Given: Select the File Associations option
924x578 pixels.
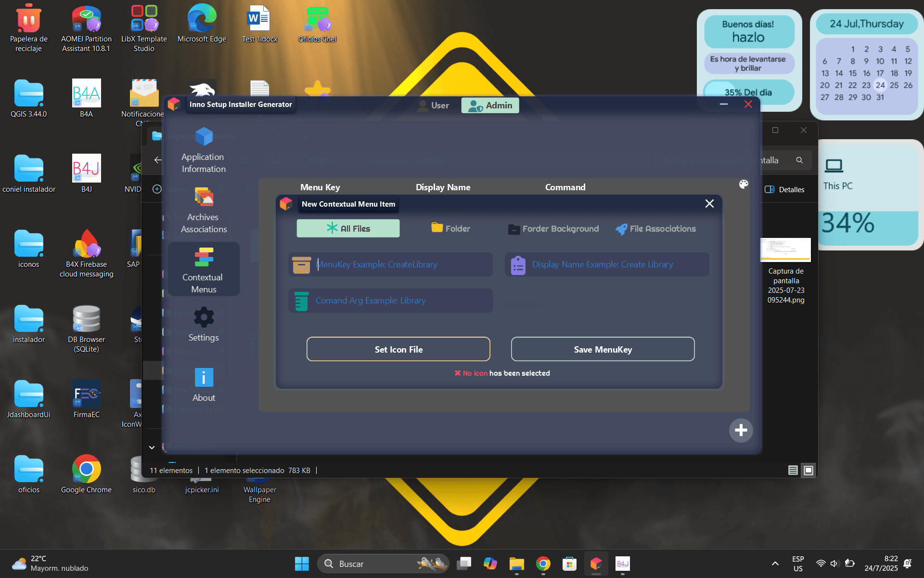Looking at the screenshot, I should coord(655,229).
